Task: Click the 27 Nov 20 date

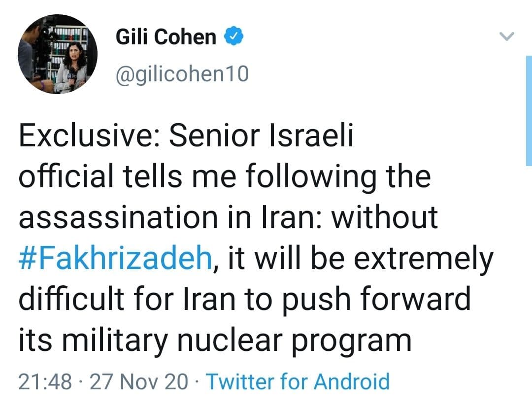Action: [x=138, y=381]
